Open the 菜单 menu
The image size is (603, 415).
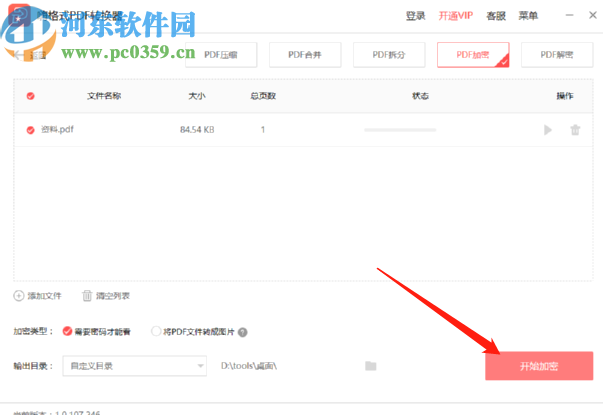(528, 16)
